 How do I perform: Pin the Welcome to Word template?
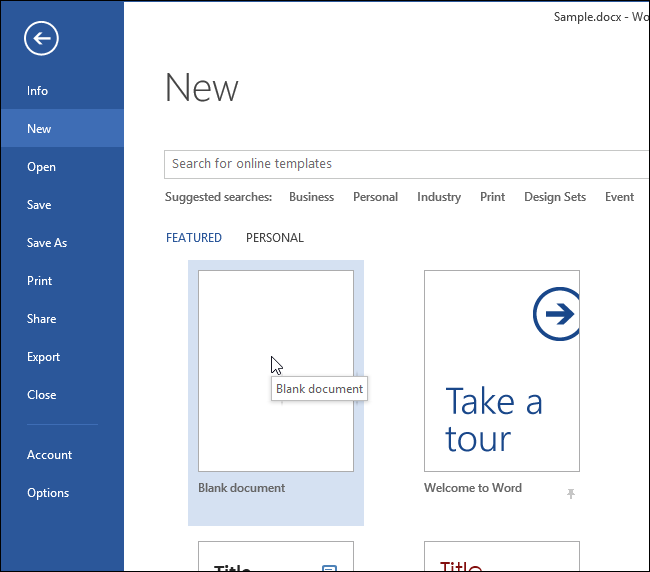click(x=571, y=493)
